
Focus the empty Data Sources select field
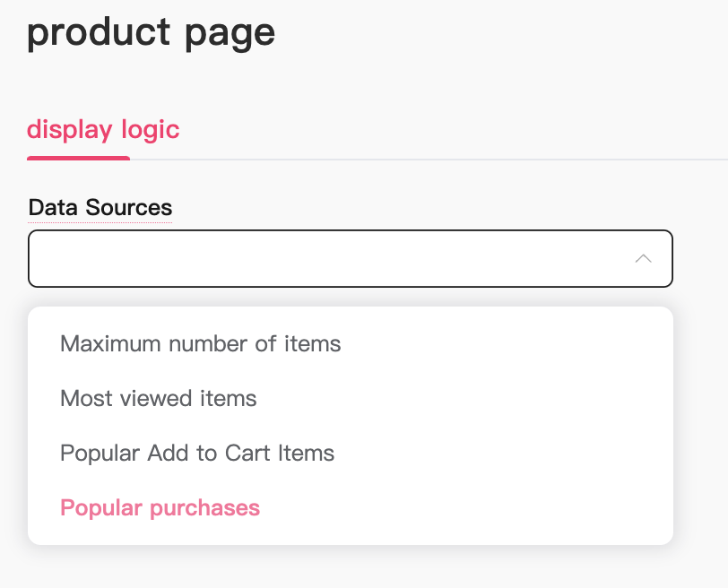(323, 258)
